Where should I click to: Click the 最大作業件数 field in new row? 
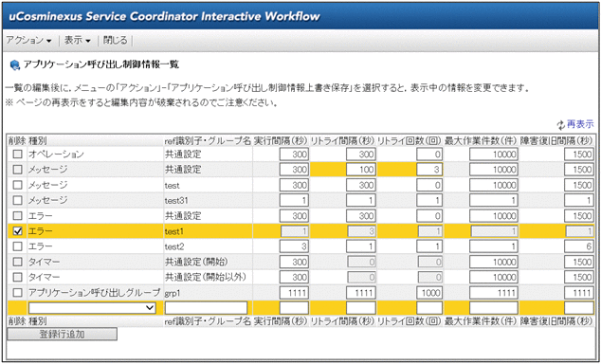click(494, 308)
